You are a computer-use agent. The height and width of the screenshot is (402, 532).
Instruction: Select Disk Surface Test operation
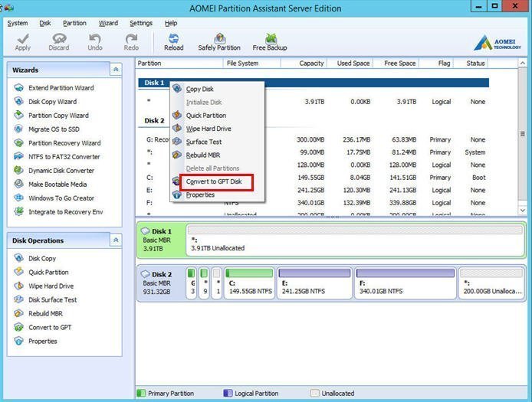(x=45, y=299)
